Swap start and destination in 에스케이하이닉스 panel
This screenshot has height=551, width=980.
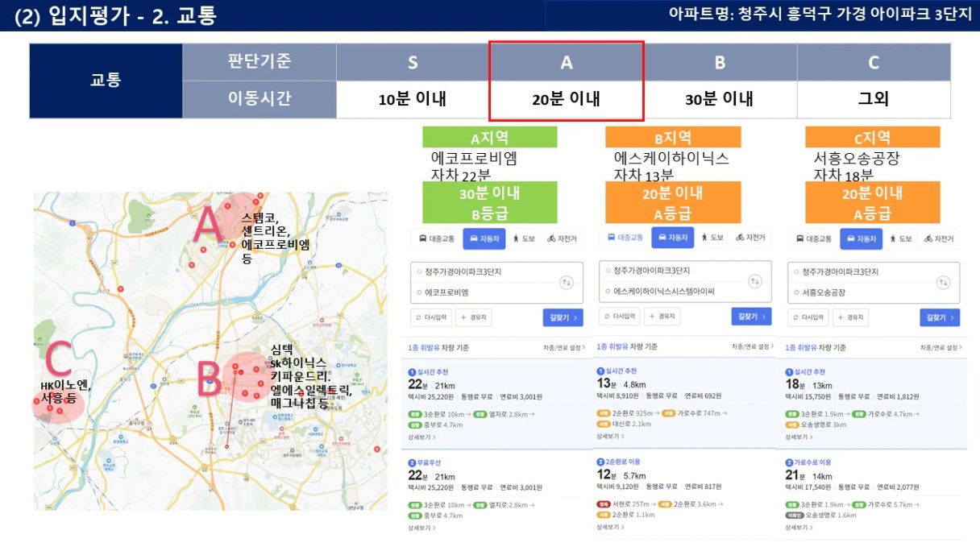click(754, 281)
